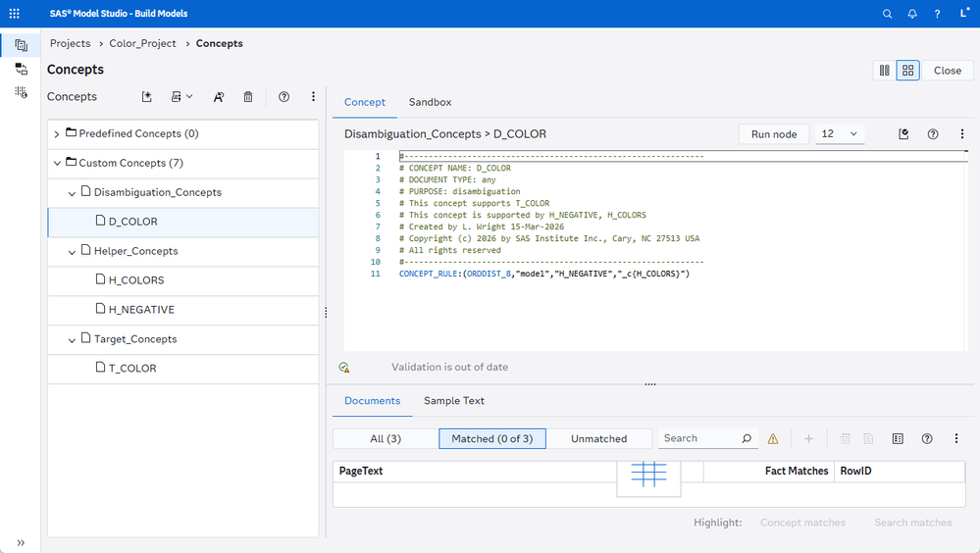Viewport: 980px width, 553px height.
Task: Collapse the Disambiguation_Concepts node
Action: click(x=72, y=193)
